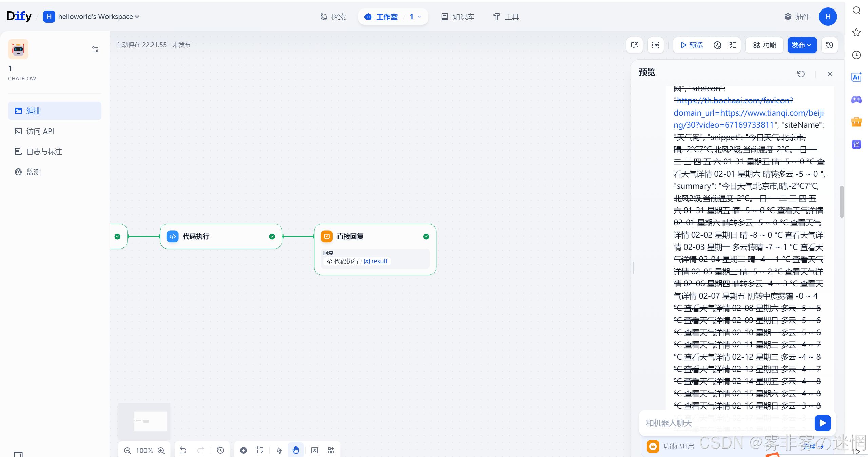
Task: Expand the 发布 publish dropdown
Action: click(x=802, y=45)
